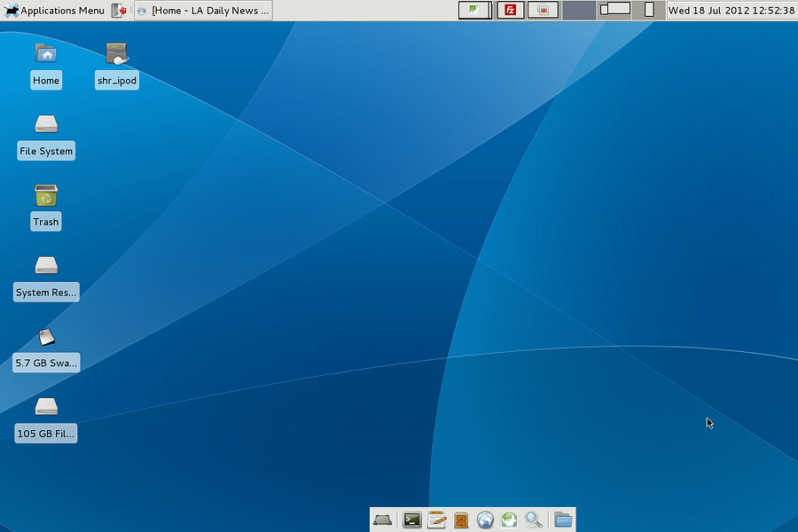Click the clock showing Wed 18 Jul
This screenshot has width=798, height=532.
point(730,10)
